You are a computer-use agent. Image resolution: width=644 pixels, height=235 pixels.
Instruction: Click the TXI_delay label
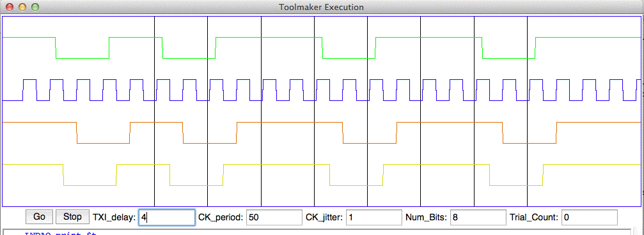point(114,217)
